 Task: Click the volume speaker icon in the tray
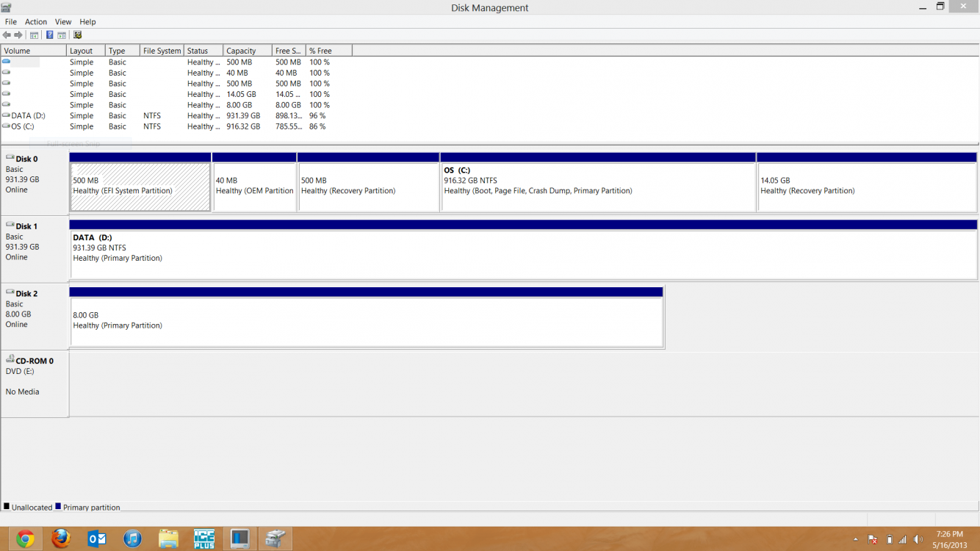coord(918,539)
